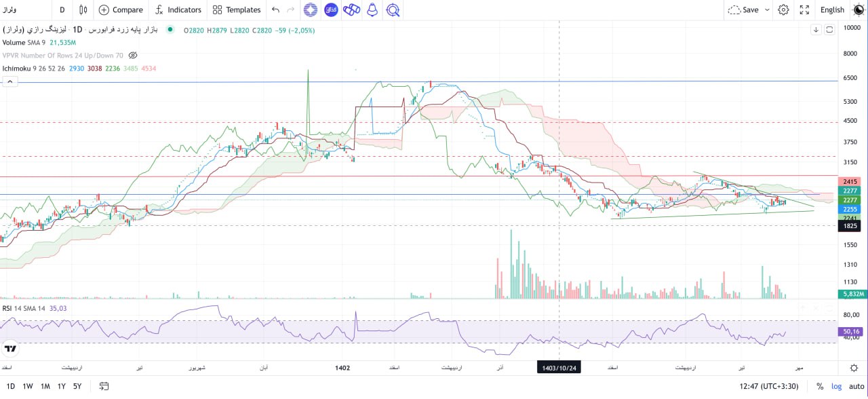Open the Indicators dialog

tap(178, 9)
